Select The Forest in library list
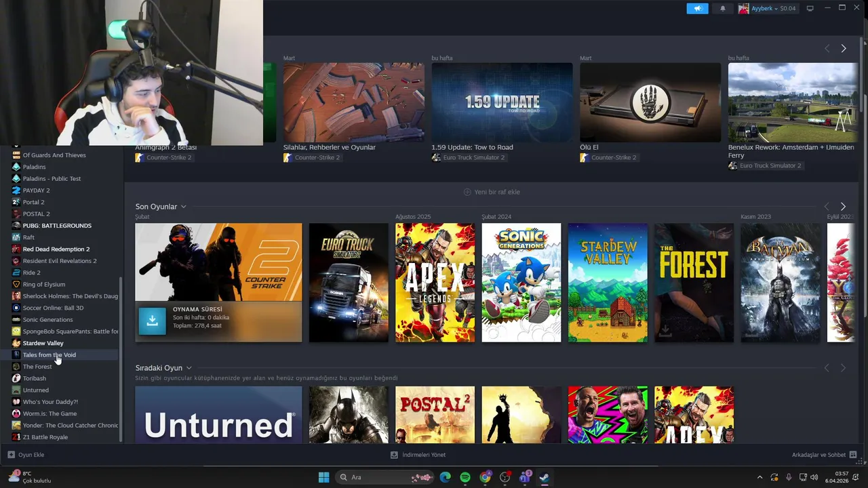This screenshot has width=868, height=488. pyautogui.click(x=37, y=367)
